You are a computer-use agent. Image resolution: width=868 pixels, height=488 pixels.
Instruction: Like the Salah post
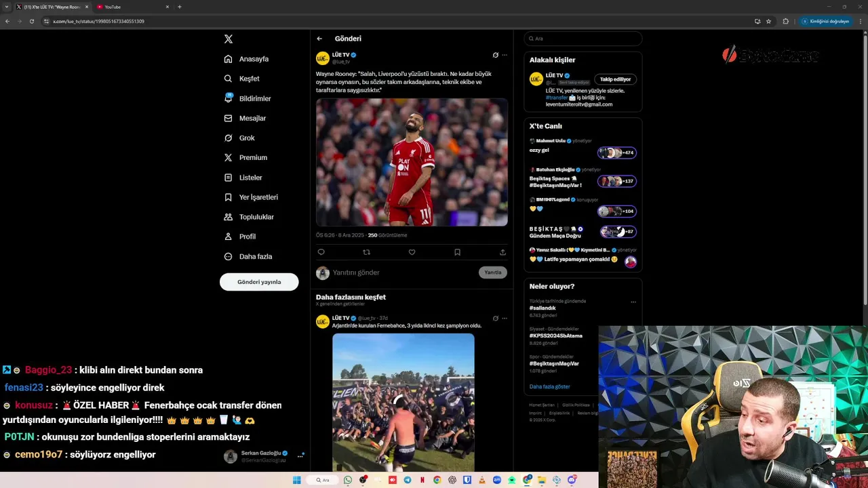coord(412,252)
